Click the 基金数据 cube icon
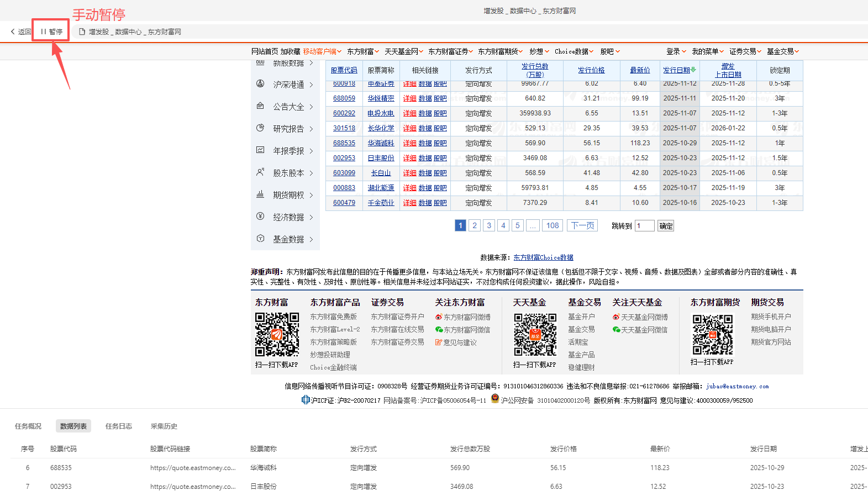Viewport: 868px width, 501px height. coord(260,239)
